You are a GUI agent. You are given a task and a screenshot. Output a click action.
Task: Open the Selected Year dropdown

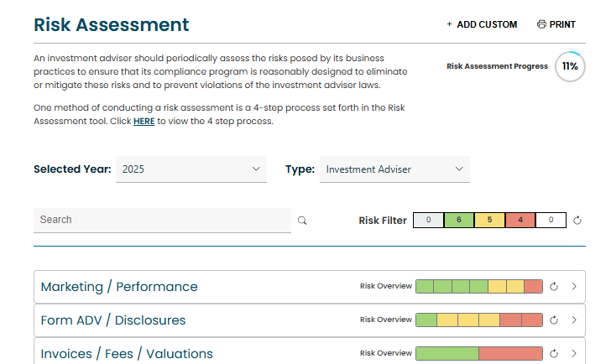coord(191,169)
